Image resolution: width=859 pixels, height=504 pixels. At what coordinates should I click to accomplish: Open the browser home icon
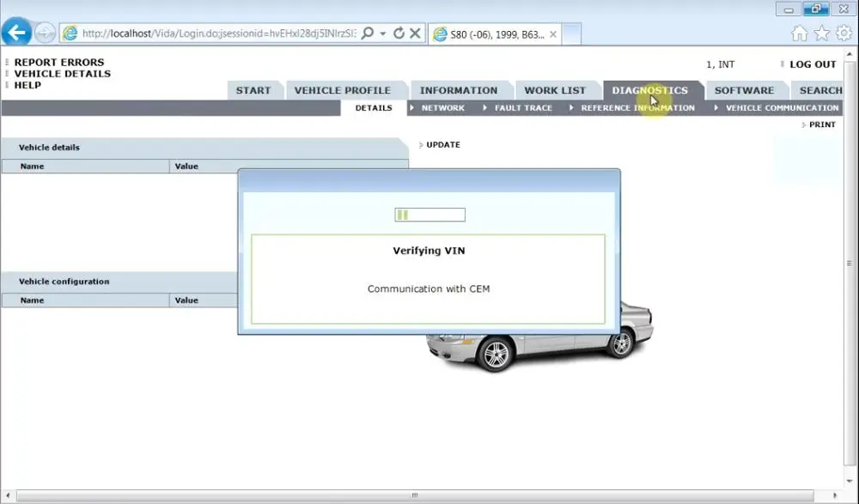[x=799, y=33]
